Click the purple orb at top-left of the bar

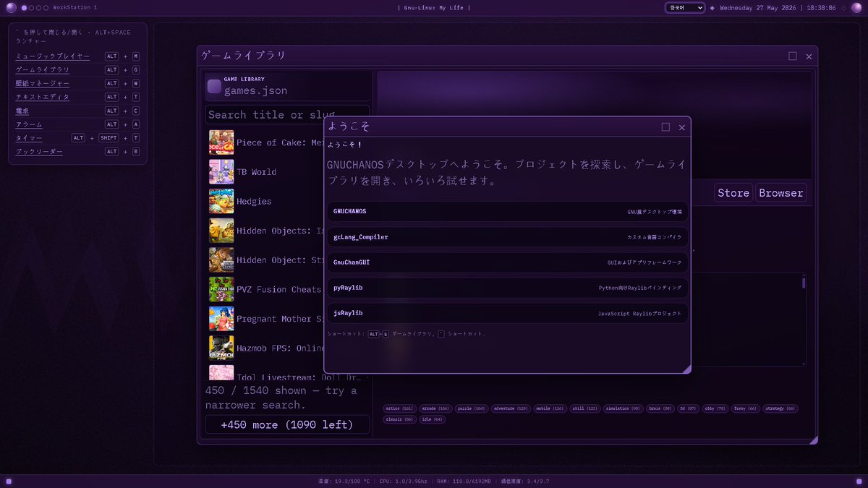tap(11, 7)
